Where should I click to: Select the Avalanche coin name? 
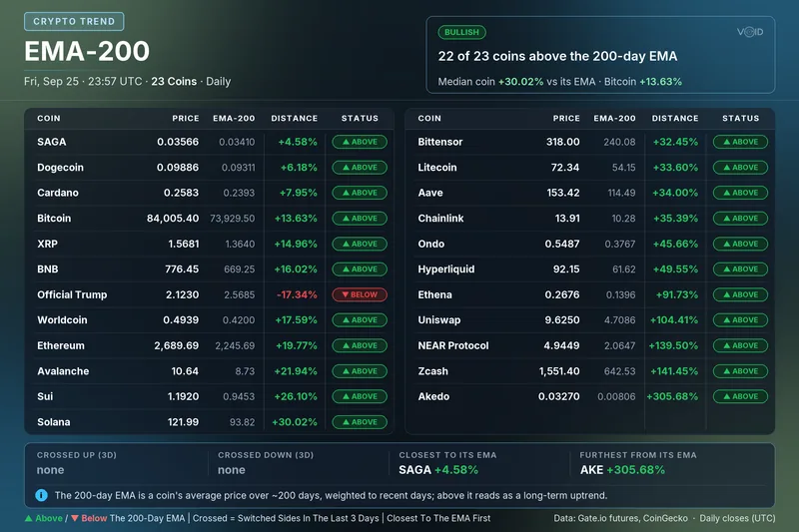pos(63,371)
